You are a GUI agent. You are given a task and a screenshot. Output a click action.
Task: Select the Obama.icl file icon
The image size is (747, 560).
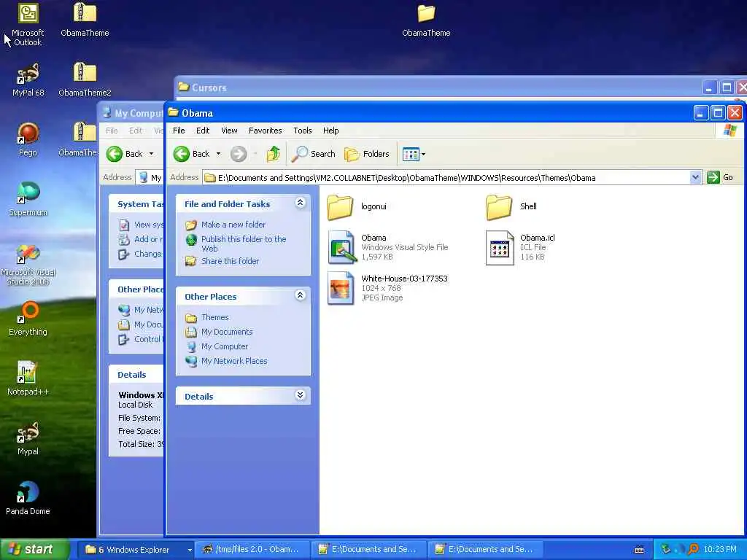tap(500, 248)
